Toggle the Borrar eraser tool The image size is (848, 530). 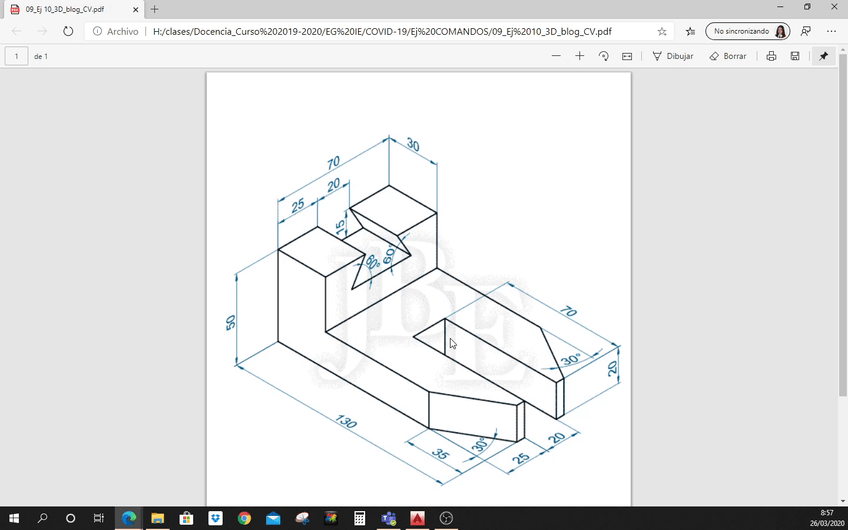(728, 56)
